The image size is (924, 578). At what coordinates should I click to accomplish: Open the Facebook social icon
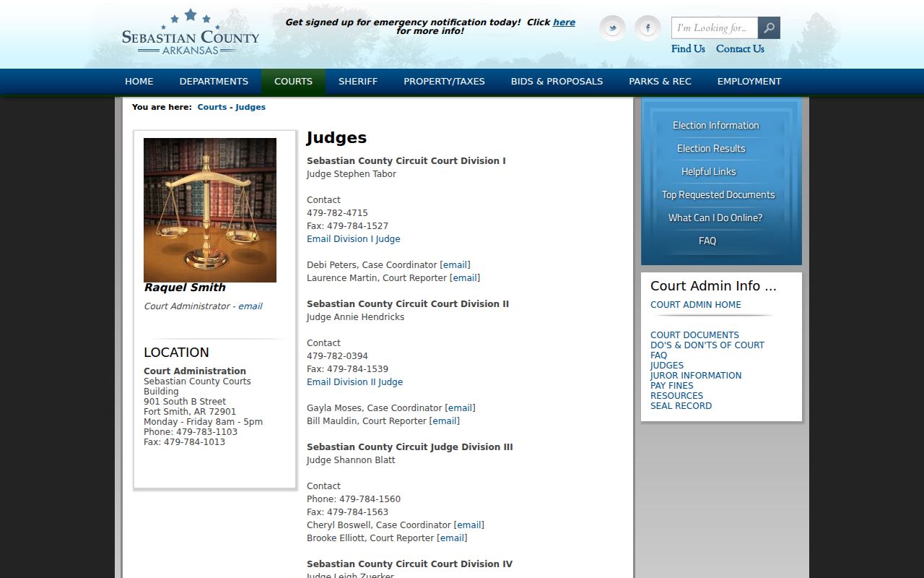[648, 28]
